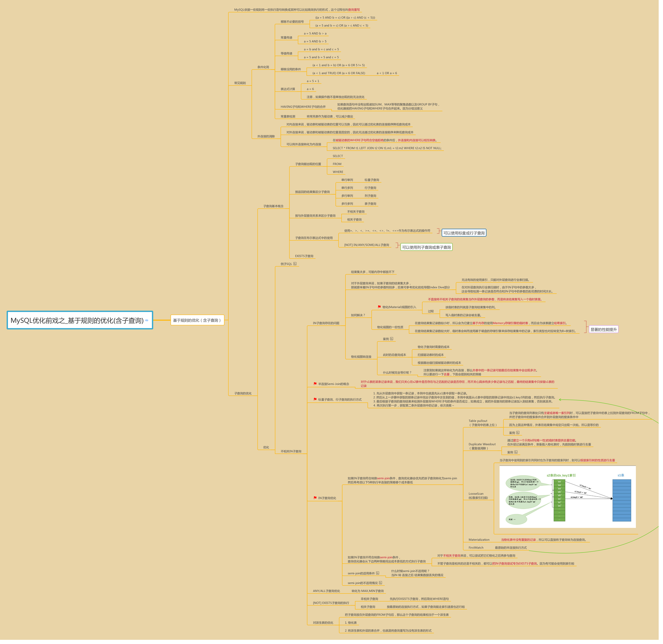Select the 表达式计算 node
The width and height of the screenshot is (663, 644).
[x=290, y=90]
